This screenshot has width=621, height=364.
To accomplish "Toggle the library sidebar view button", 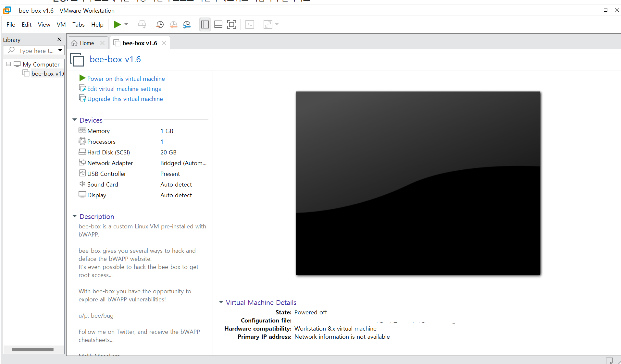I will click(x=205, y=24).
